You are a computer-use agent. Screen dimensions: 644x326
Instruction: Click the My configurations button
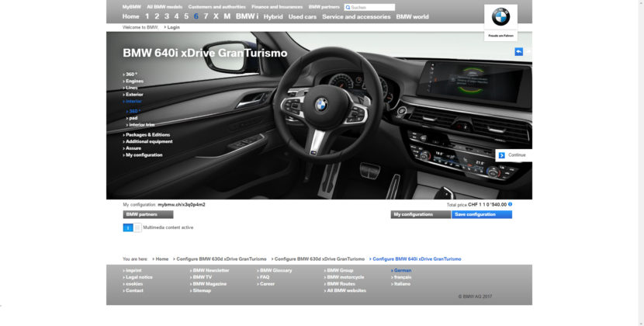[420, 214]
